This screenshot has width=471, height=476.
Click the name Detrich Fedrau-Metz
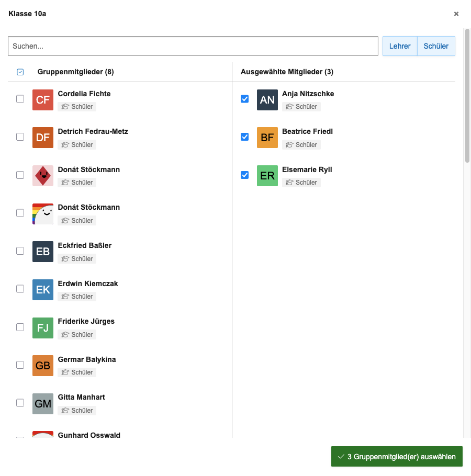(93, 131)
